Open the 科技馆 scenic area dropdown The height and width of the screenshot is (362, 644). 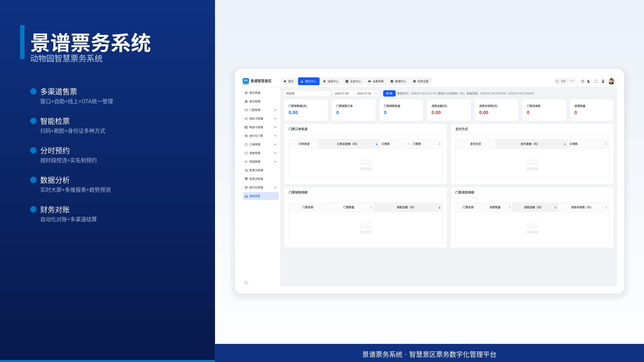click(307, 94)
